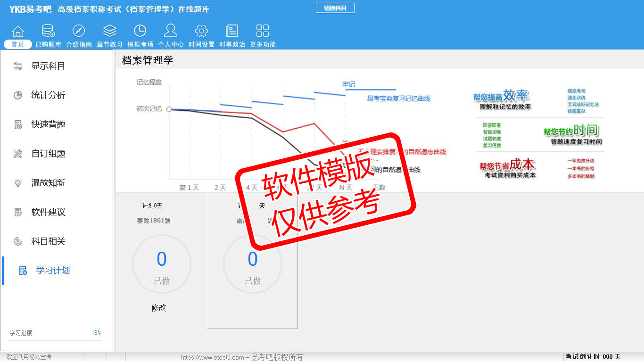The width and height of the screenshot is (644, 362).
Task: Click the 帮您节省成本 promo graphic
Action: coord(507,168)
